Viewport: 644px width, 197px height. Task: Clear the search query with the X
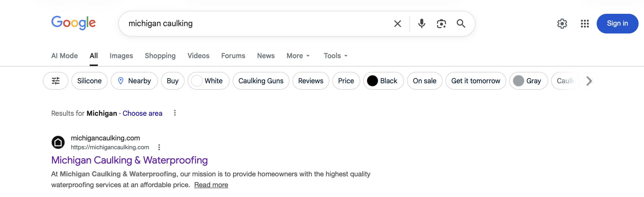(x=397, y=23)
